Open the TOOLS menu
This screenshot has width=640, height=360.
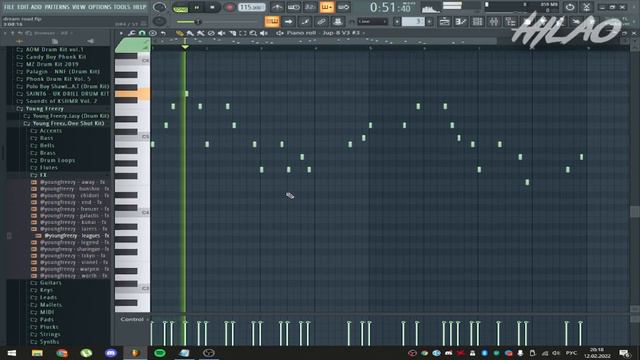pos(122,7)
